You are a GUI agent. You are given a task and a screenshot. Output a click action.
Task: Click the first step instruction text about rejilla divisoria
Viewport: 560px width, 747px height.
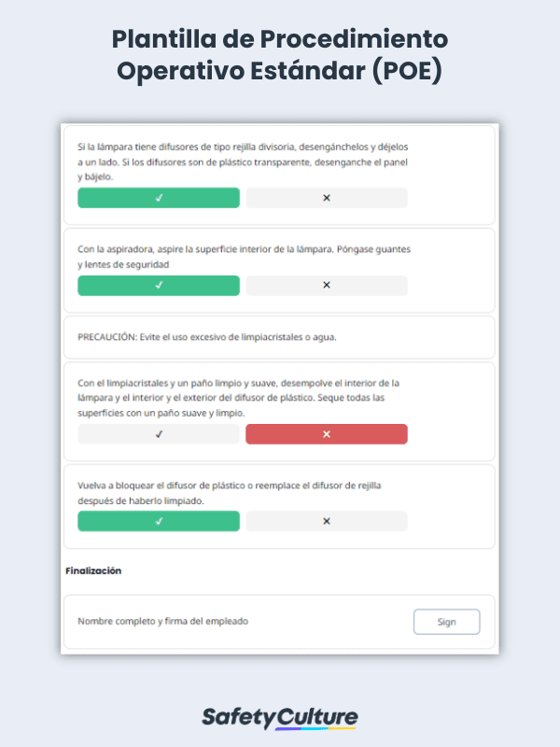pyautogui.click(x=237, y=161)
